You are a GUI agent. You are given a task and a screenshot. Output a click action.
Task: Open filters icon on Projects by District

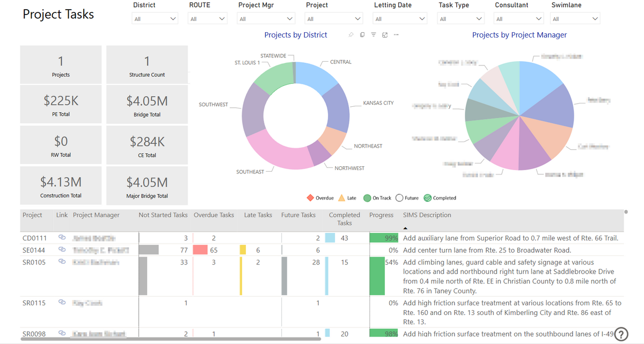click(374, 35)
